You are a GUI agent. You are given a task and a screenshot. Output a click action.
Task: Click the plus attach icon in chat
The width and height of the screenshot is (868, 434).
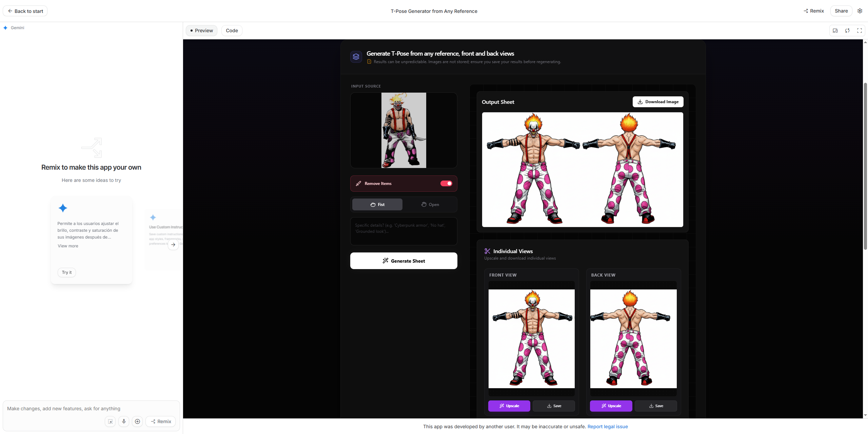pyautogui.click(x=137, y=421)
